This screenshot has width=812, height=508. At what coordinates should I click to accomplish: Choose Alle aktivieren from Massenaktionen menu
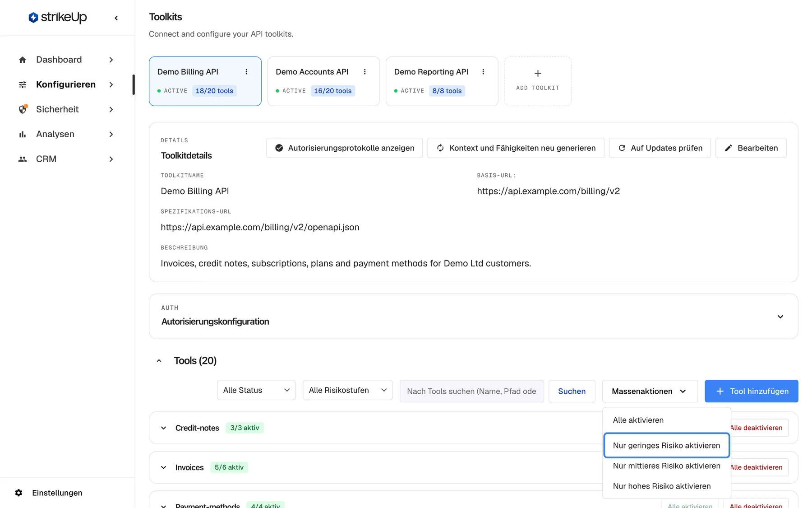click(666, 420)
